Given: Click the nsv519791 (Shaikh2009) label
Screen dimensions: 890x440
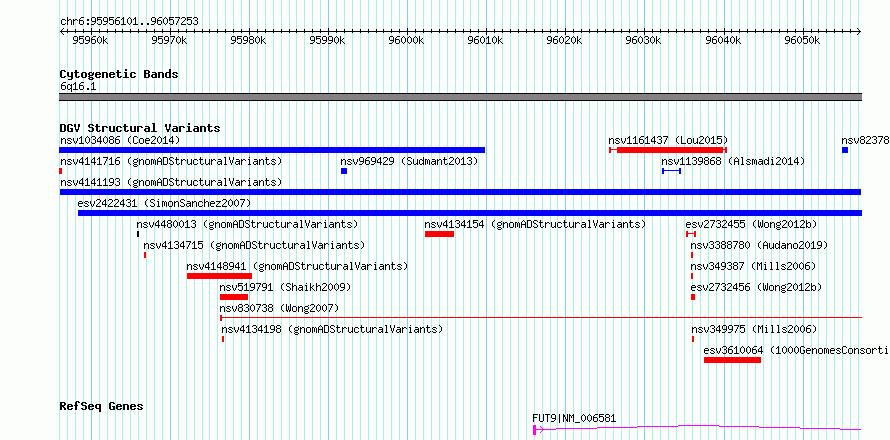Looking at the screenshot, I should coord(286,287).
